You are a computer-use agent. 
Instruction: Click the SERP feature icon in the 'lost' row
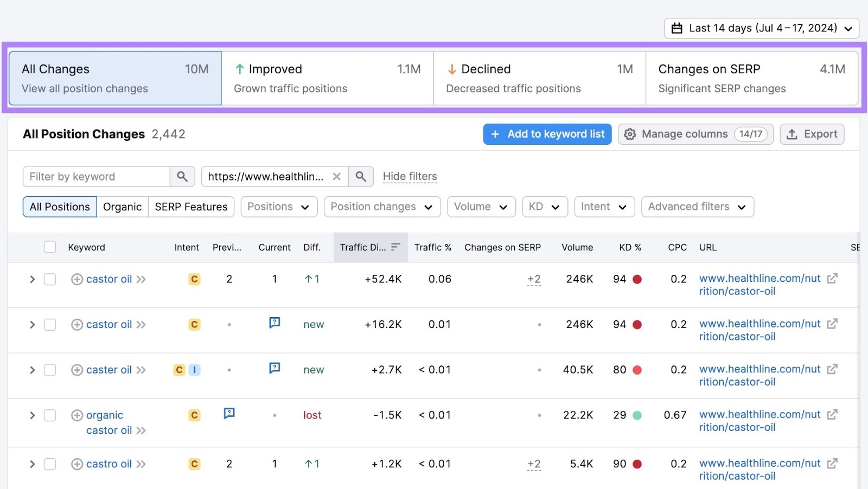[x=229, y=413]
